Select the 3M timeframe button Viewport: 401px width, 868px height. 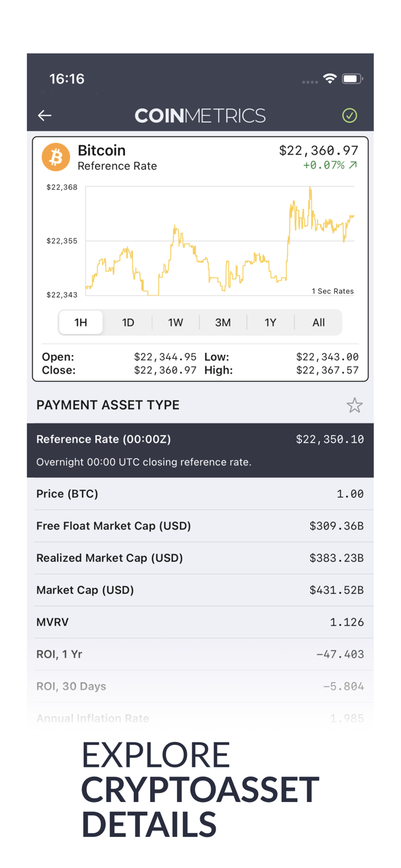pos(223,322)
